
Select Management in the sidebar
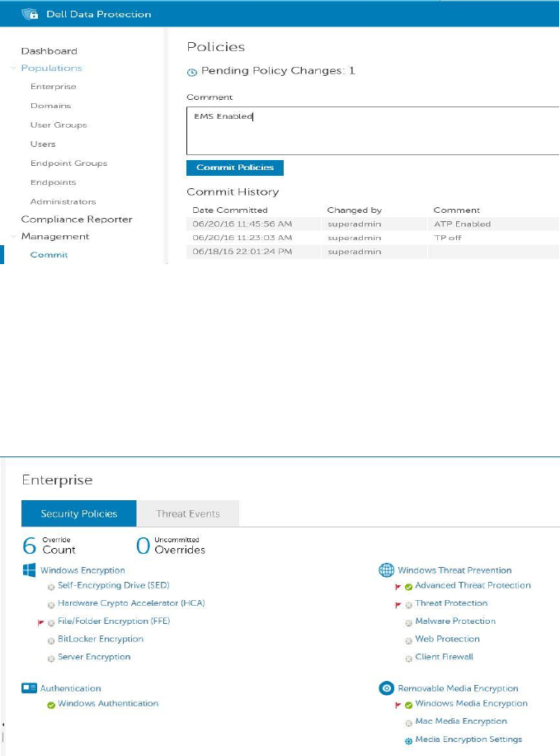(x=55, y=237)
